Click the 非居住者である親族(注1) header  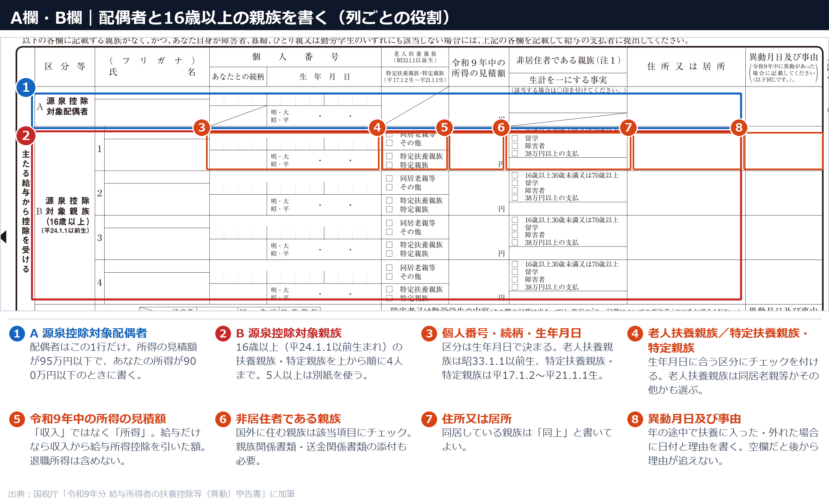tap(568, 60)
